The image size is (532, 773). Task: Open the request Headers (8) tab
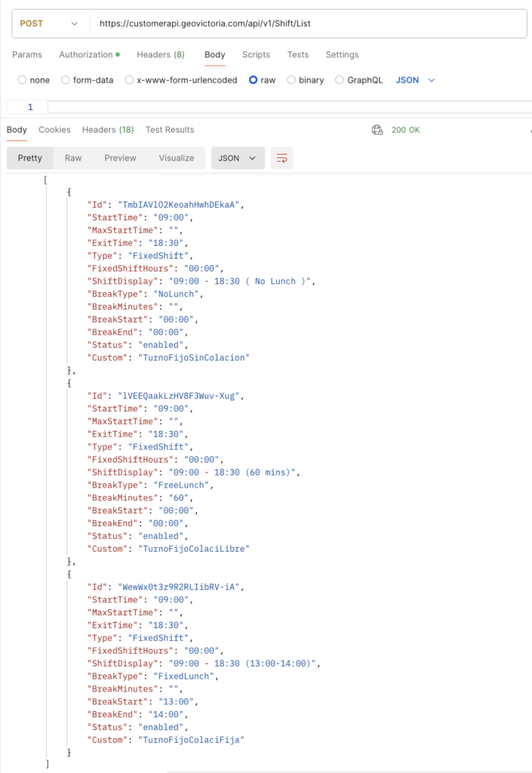click(x=160, y=54)
